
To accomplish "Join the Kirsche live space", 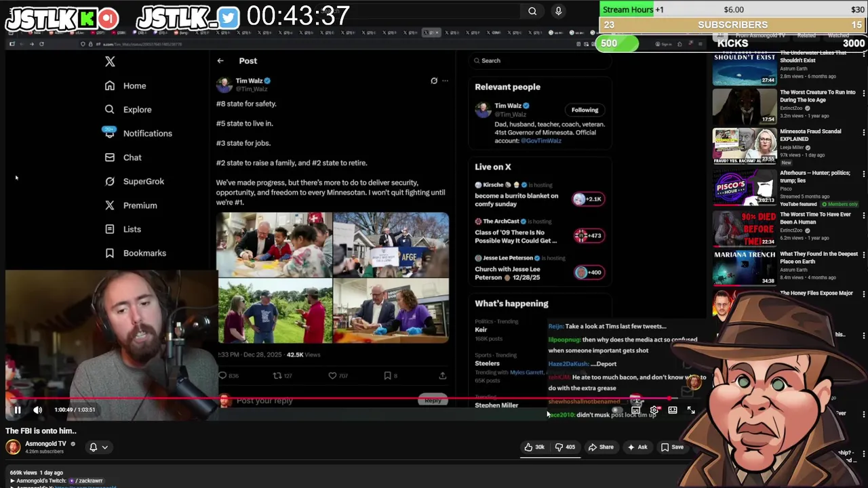I will (x=587, y=199).
